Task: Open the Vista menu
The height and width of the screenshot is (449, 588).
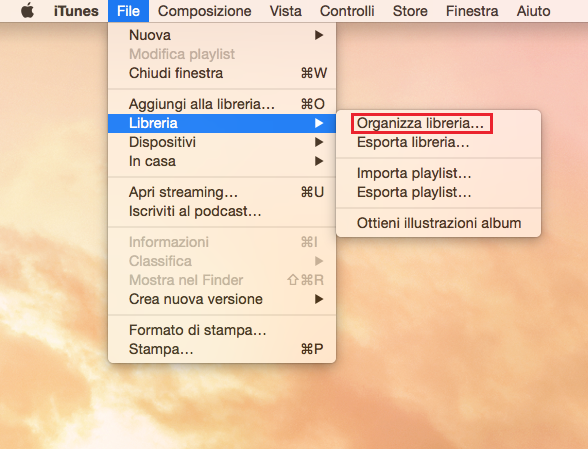Action: coord(286,11)
